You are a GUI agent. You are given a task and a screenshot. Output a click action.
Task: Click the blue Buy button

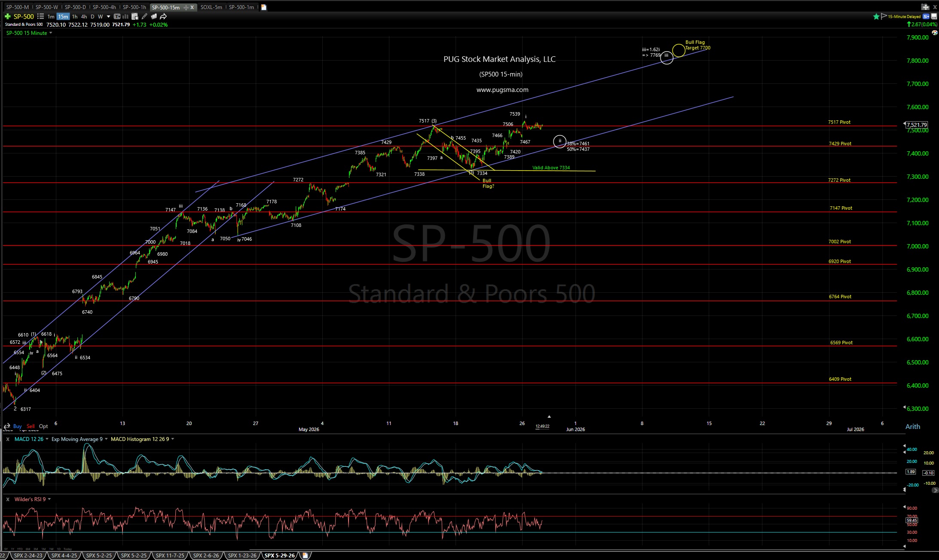tap(17, 426)
